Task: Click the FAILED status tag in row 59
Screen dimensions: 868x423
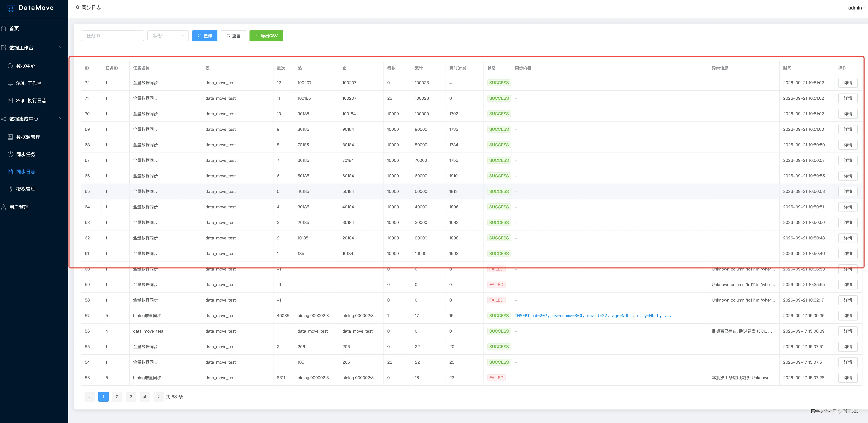Action: tap(496, 284)
